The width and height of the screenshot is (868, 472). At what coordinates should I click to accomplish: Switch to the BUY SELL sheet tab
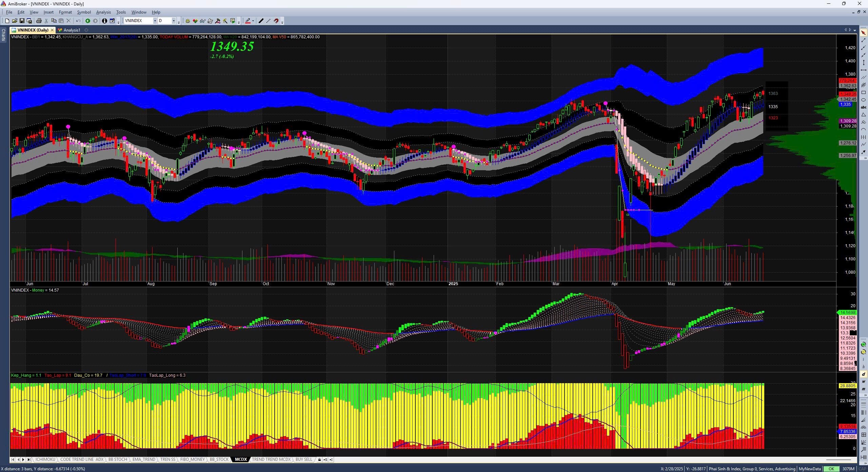tap(304, 459)
